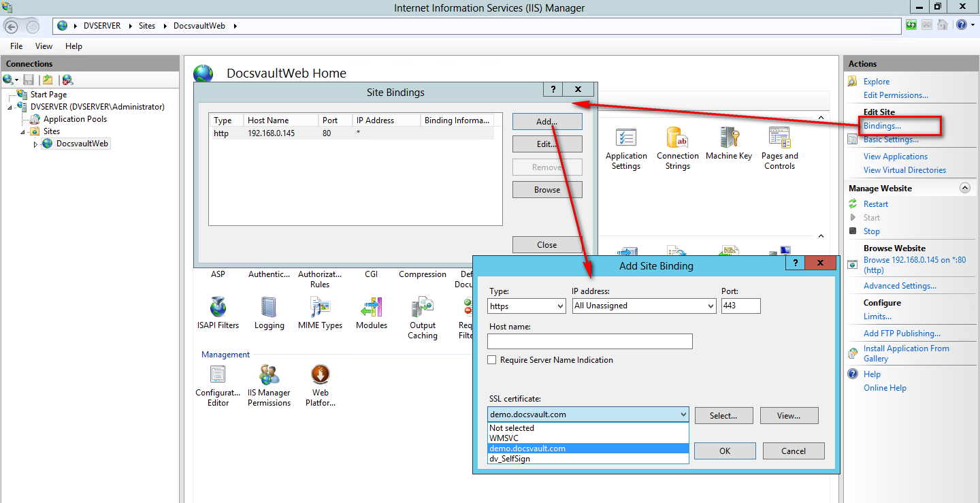
Task: Open the IIS Manager Permissions icon
Action: (269, 376)
